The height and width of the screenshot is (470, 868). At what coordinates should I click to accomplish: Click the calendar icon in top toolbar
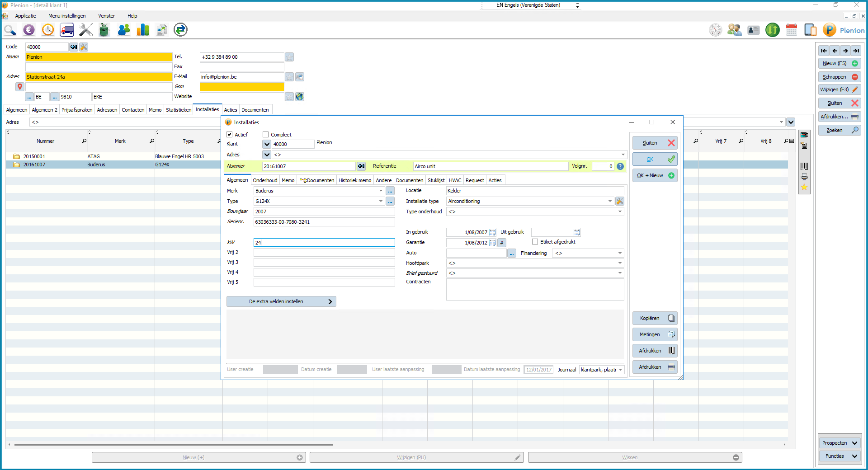(791, 30)
